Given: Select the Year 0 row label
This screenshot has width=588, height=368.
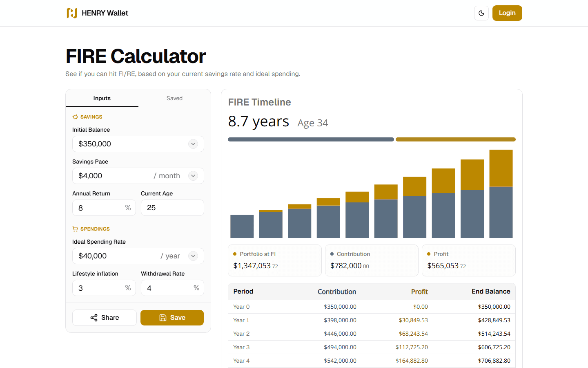Looking at the screenshot, I should coord(241,307).
